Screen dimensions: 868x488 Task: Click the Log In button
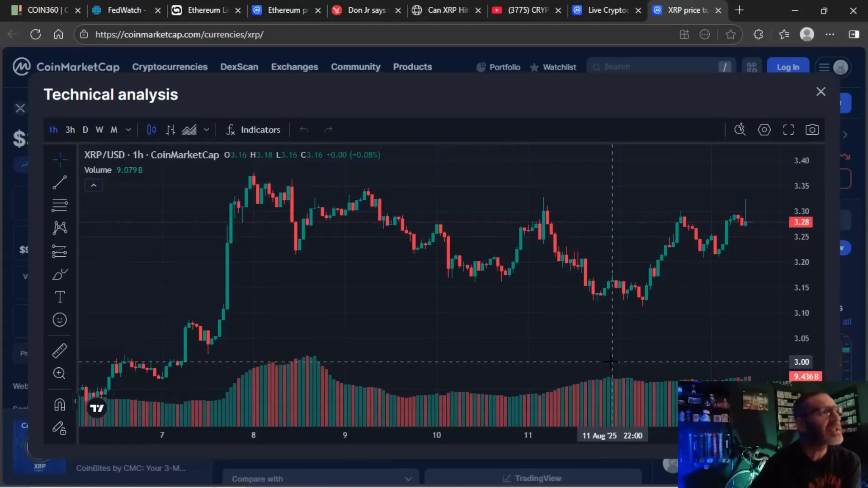(788, 67)
